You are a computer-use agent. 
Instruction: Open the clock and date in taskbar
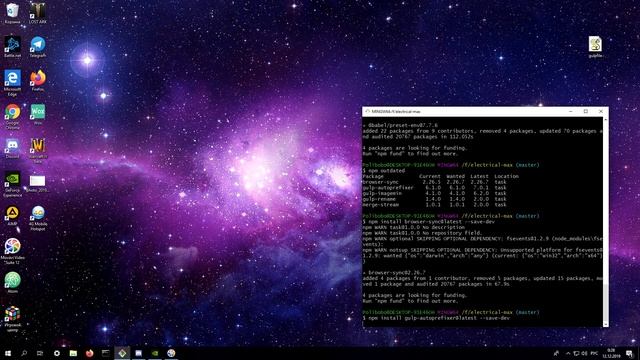pos(611,353)
